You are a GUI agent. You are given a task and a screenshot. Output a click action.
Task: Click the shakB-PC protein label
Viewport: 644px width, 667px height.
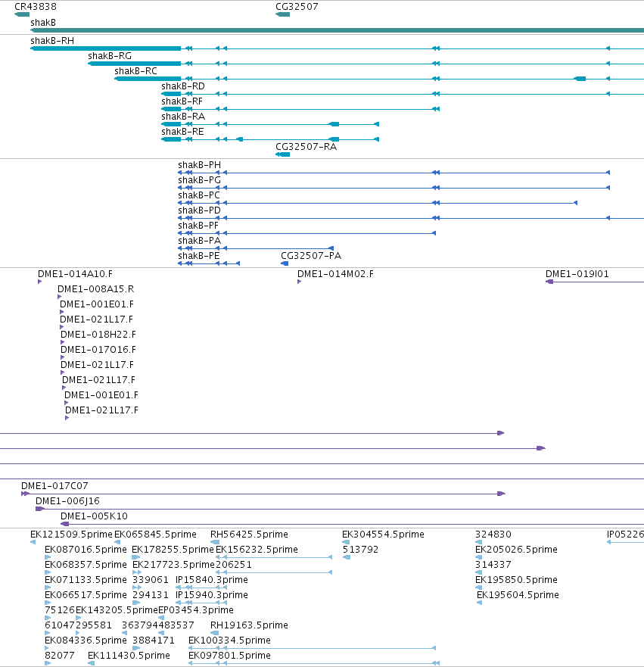[199, 195]
